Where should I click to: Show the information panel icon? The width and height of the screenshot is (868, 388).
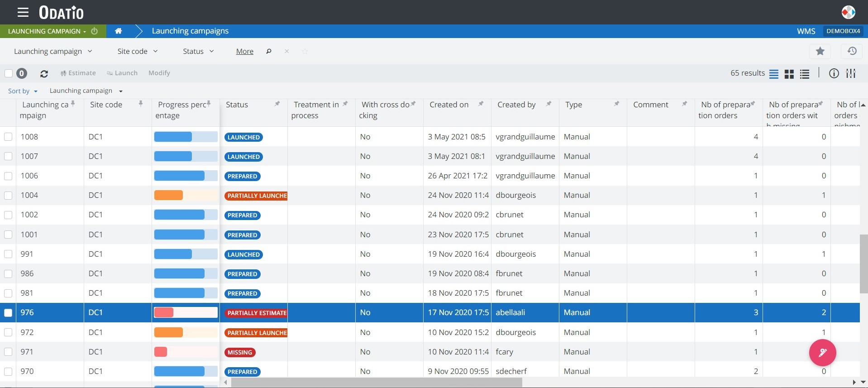coord(834,73)
